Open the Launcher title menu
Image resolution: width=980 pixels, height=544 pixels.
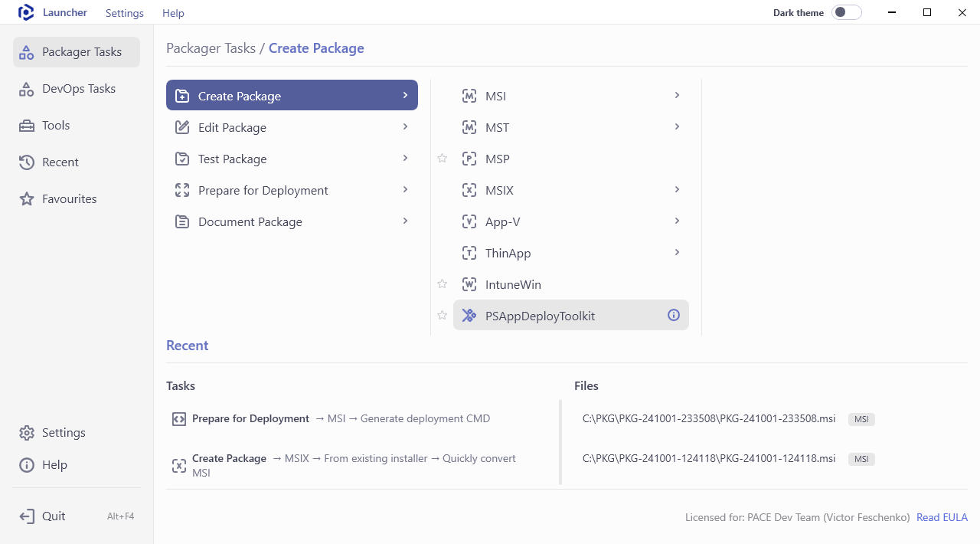pos(65,12)
